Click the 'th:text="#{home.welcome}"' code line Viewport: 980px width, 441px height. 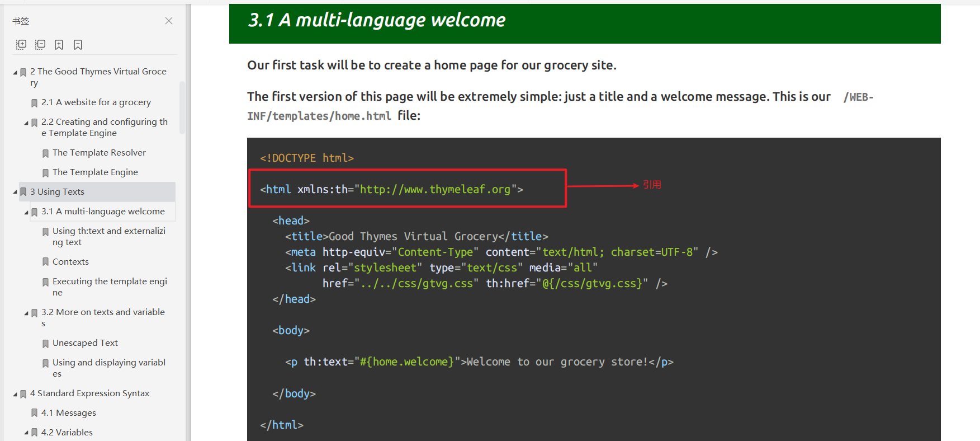(479, 362)
